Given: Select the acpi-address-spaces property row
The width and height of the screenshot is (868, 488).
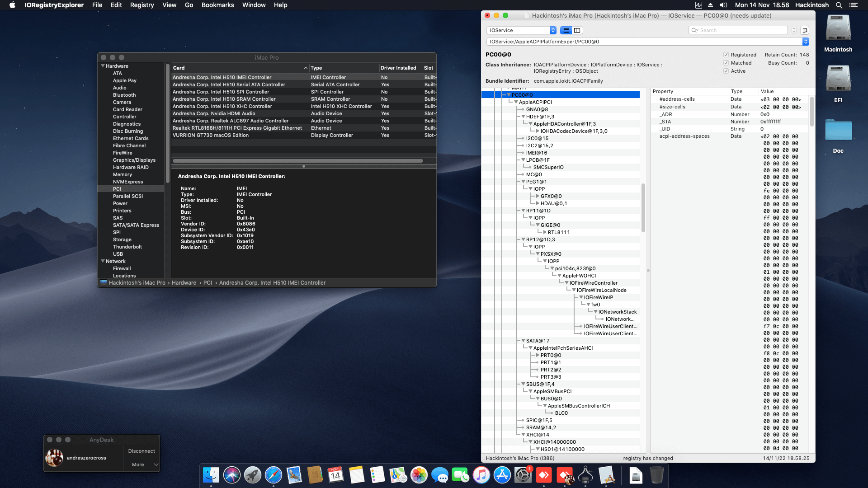Looking at the screenshot, I should (x=684, y=136).
